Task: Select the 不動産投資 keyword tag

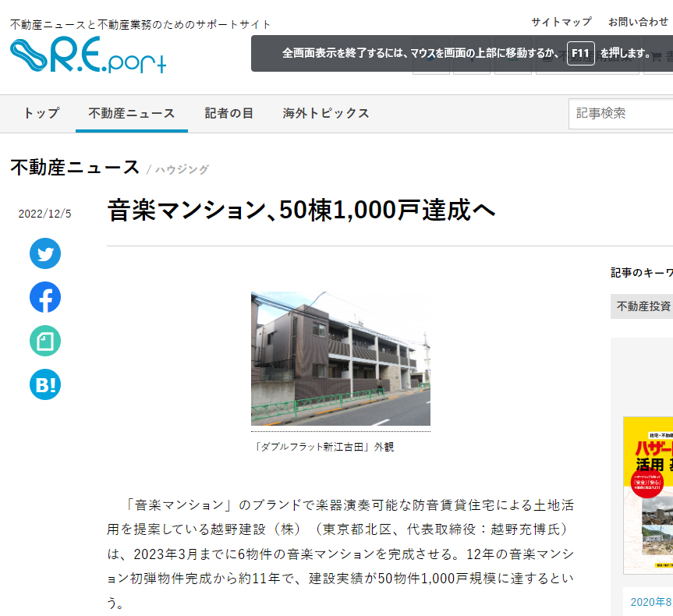Action: click(x=643, y=306)
